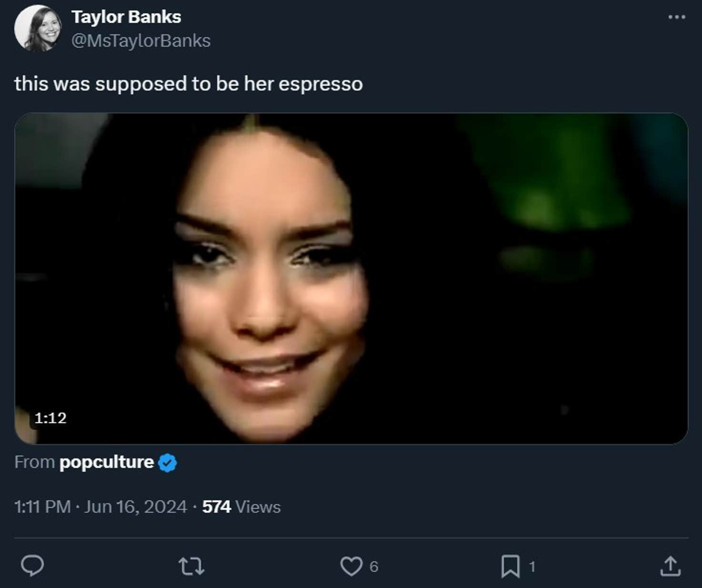702x588 pixels.
Task: Click the blue verified badge beside popculture
Action: point(167,463)
